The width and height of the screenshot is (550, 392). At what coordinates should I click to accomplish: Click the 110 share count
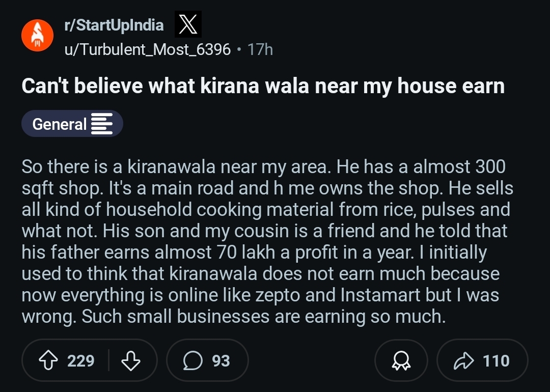[496, 360]
